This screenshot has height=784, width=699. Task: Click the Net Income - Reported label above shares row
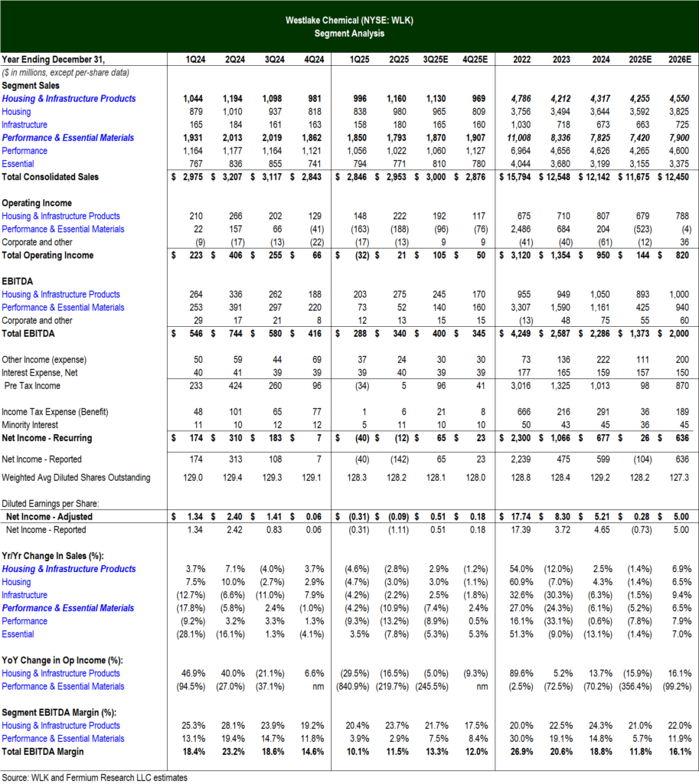[x=41, y=459]
